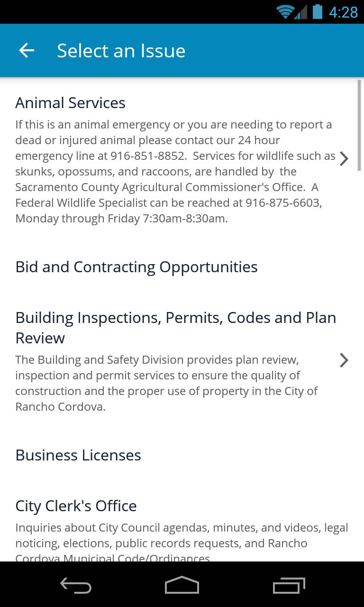Tap the Animal Services emergency description text
Screen dimensions: 364x607
tap(173, 172)
